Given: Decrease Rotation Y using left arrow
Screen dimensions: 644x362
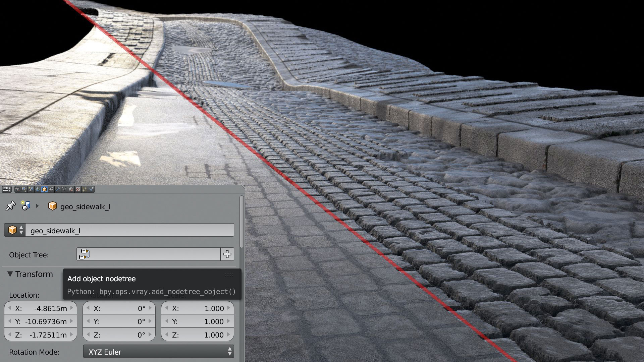Looking at the screenshot, I should tap(88, 321).
